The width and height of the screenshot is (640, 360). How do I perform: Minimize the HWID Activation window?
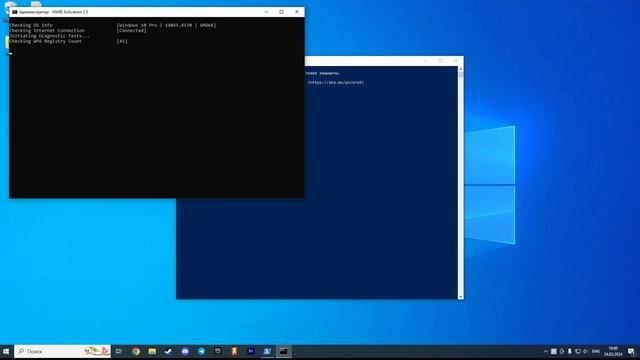266,12
